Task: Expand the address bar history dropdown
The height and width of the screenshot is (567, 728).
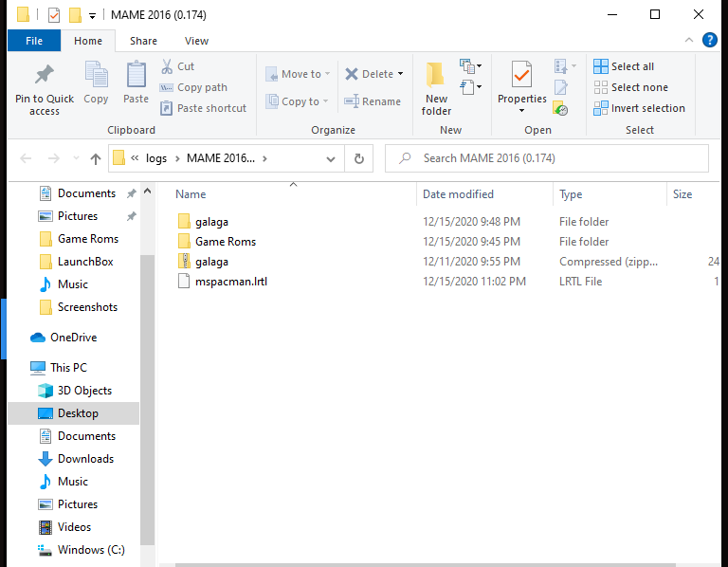Action: [331, 158]
